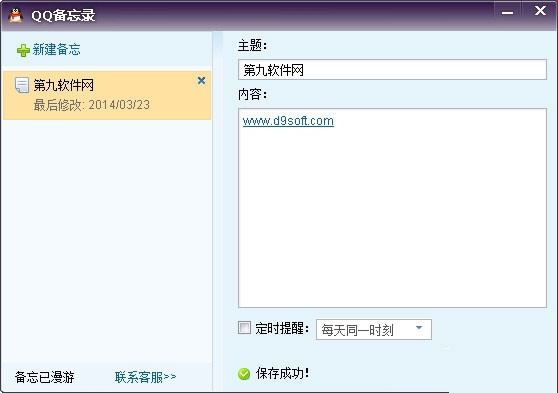Click the green plus new memo icon
Image resolution: width=558 pixels, height=393 pixels.
[x=23, y=50]
